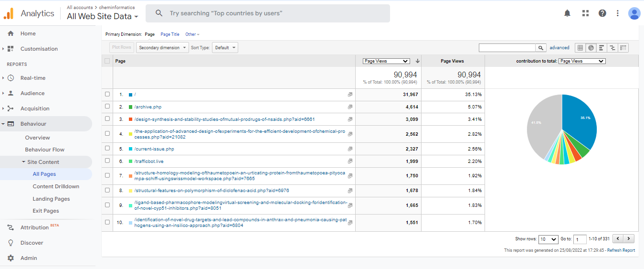The image size is (644, 269).
Task: Open Landing Pages in the sidebar
Action: (x=51, y=199)
